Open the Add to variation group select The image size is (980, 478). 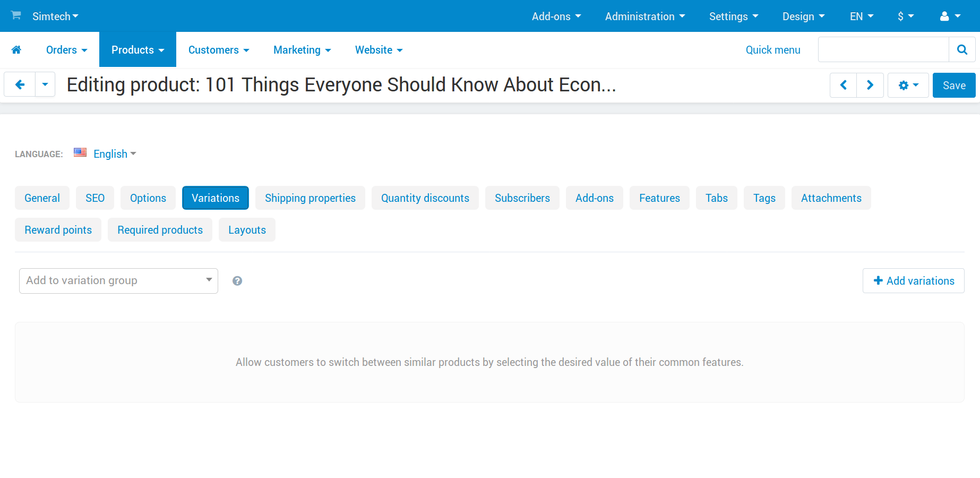click(118, 281)
